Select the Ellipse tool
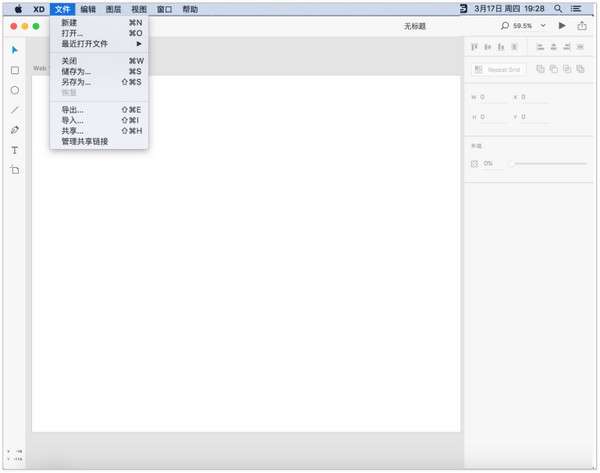 tap(15, 90)
